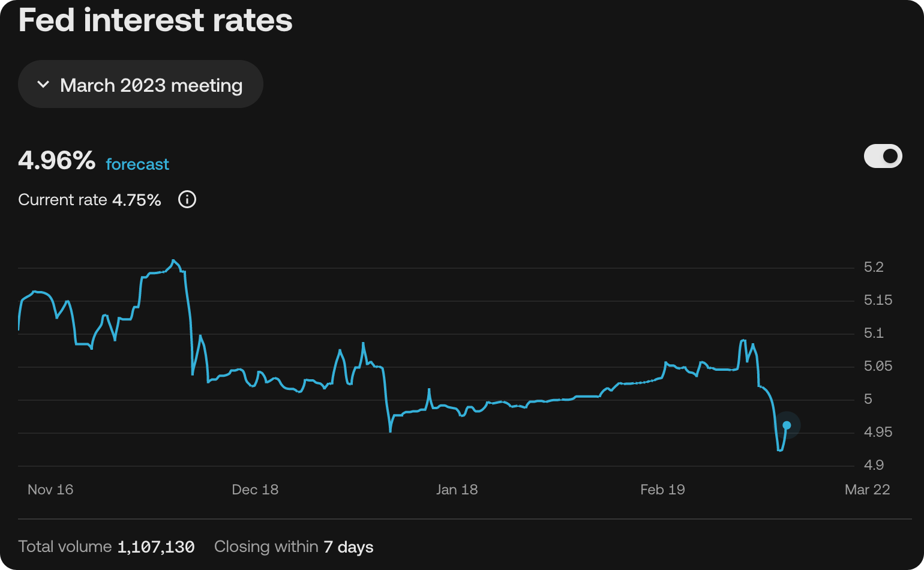The height and width of the screenshot is (570, 924).
Task: Click the 5.15 y-axis label
Action: click(x=878, y=300)
